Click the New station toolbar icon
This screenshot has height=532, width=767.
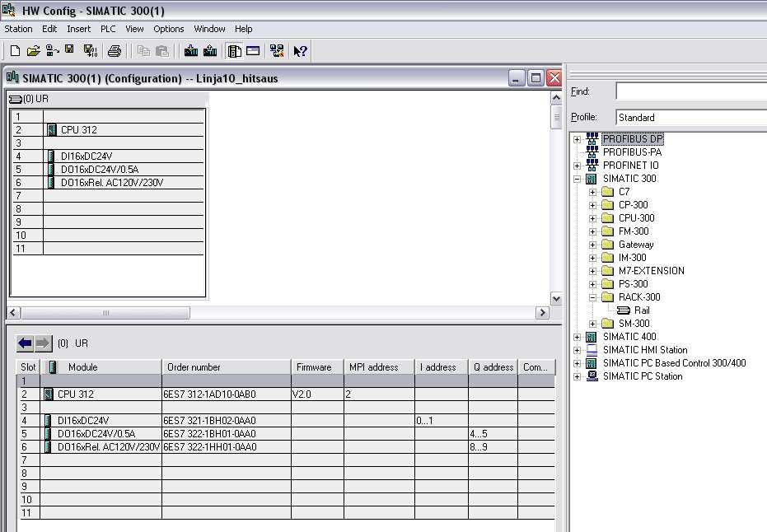tap(15, 51)
